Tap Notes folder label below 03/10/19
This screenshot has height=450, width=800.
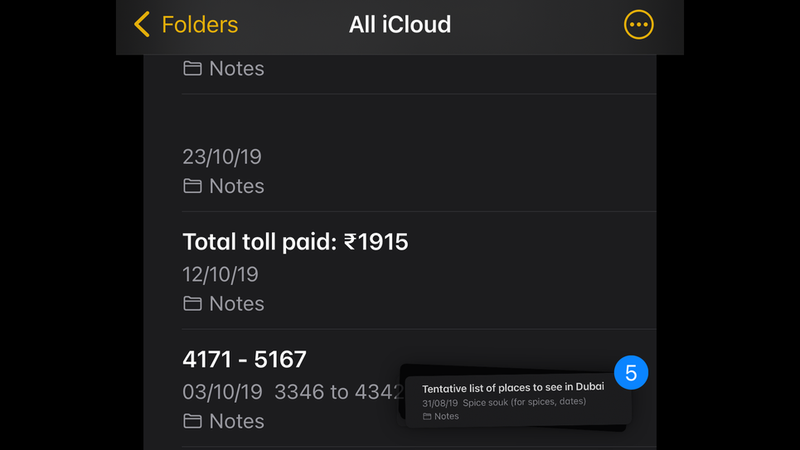pyautogui.click(x=237, y=421)
